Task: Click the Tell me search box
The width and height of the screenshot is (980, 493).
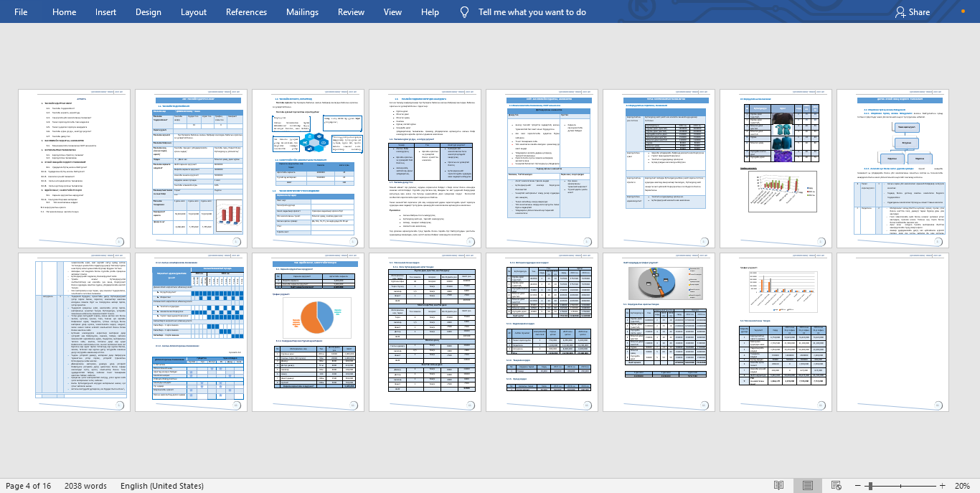Action: coord(532,12)
